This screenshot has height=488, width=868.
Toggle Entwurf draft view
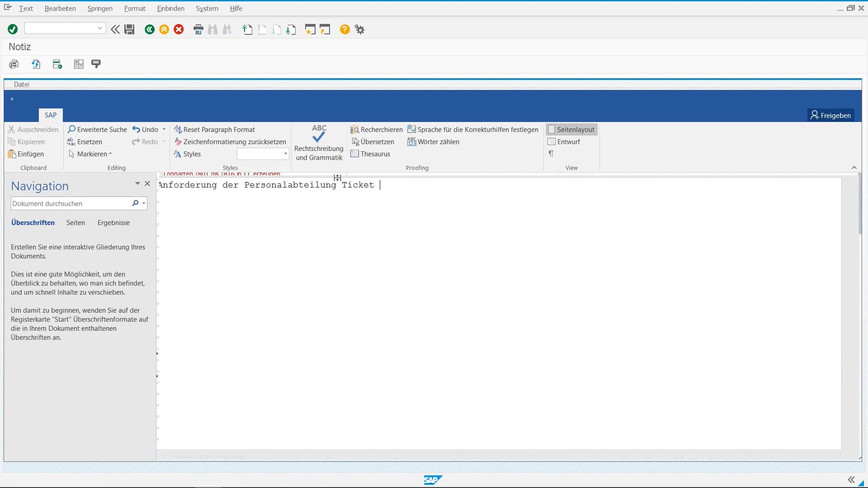pyautogui.click(x=564, y=142)
